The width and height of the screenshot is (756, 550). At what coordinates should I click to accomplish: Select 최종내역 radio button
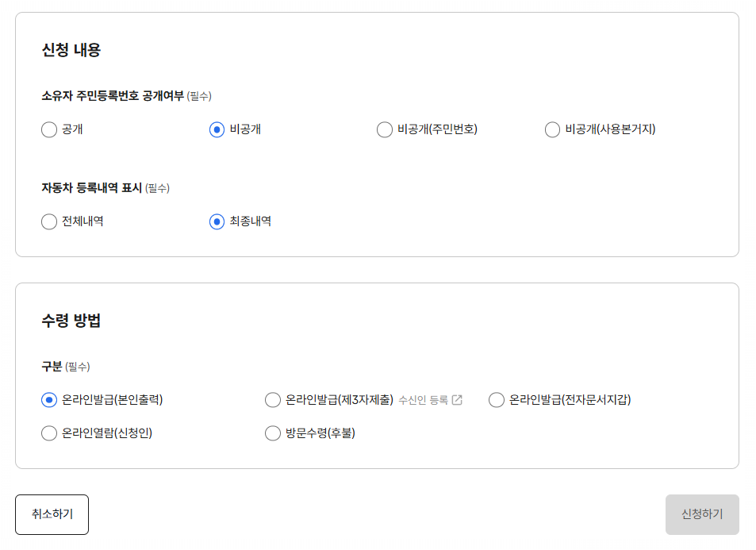[x=217, y=222]
